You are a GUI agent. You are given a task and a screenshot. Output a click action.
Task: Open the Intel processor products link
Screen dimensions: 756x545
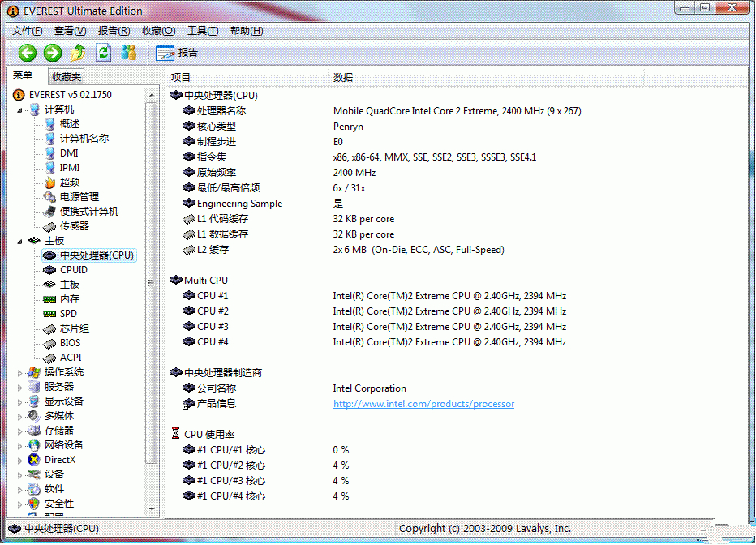click(x=423, y=404)
